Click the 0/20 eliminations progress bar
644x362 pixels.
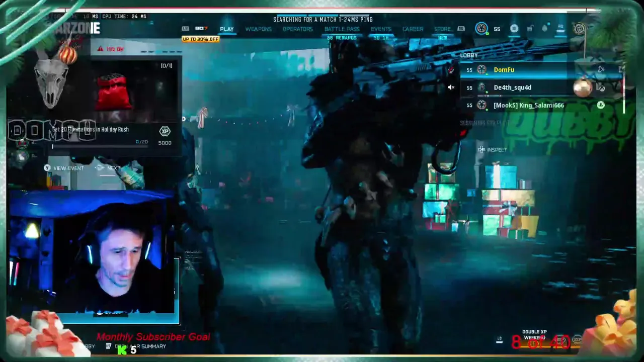[x=100, y=147]
